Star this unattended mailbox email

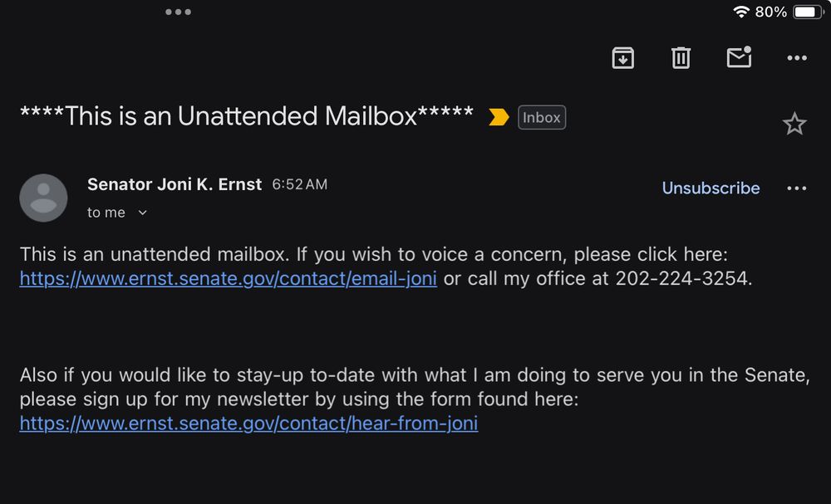[x=794, y=125]
